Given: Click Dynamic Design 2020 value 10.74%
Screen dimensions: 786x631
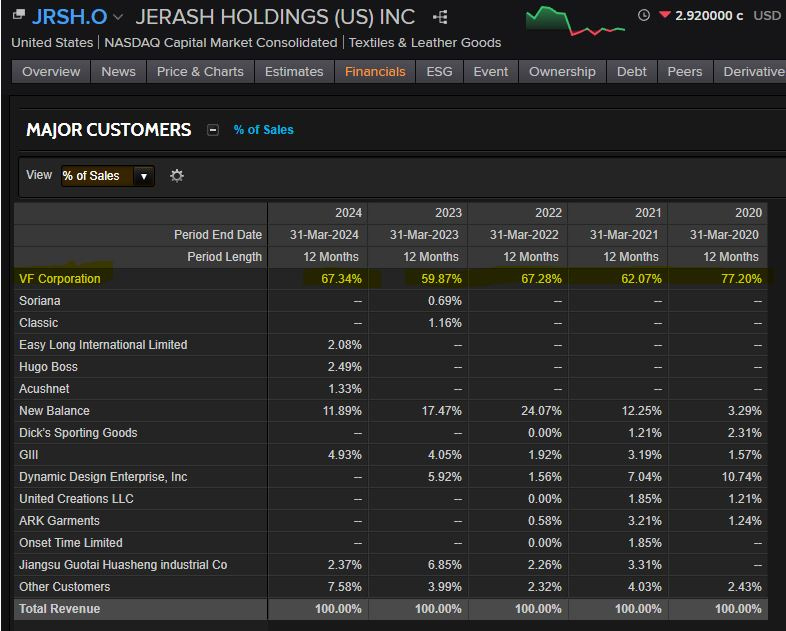Looking at the screenshot, I should coord(741,477).
